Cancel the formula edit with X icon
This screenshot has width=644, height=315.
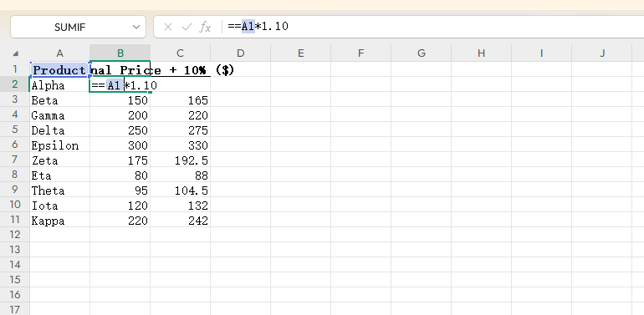[x=167, y=27]
